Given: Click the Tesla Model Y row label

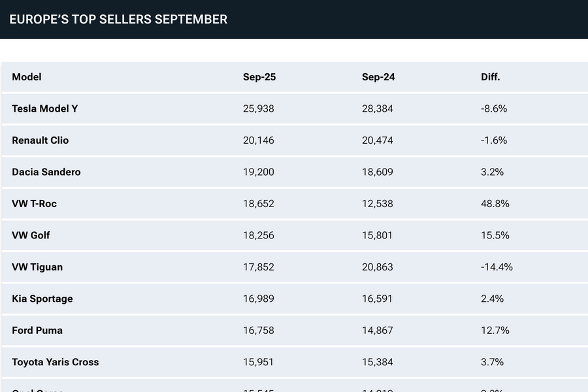Looking at the screenshot, I should (45, 108).
